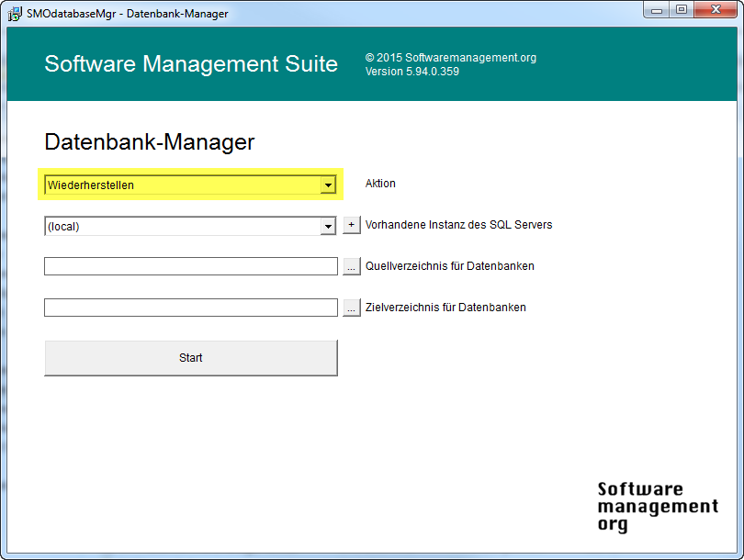Click the 'Vorhandene Instanz des SQL Servers' label
Viewport: 744px width, 560px height.
point(458,225)
